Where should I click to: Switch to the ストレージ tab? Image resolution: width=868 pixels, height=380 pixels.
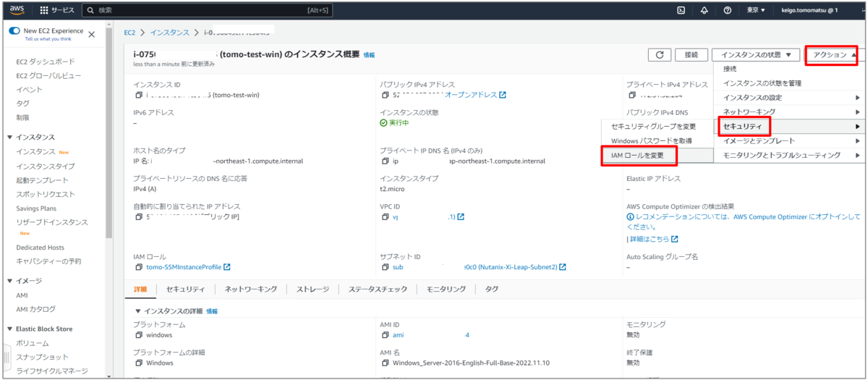tap(313, 290)
